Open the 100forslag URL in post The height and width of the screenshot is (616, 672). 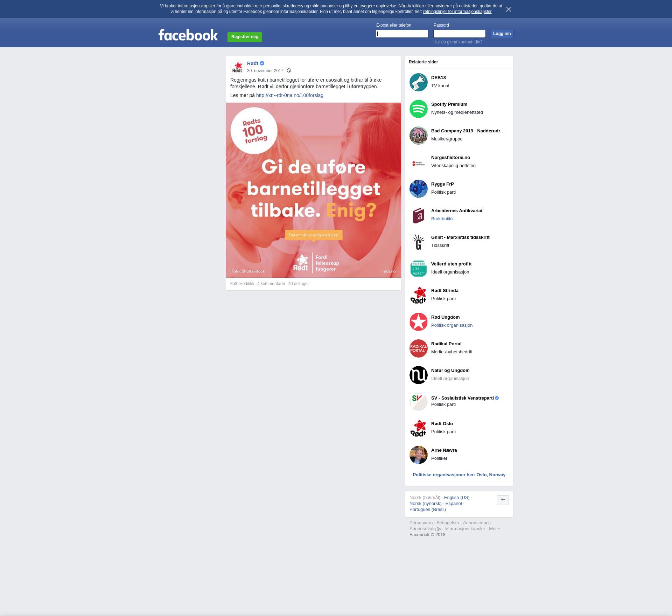(x=290, y=95)
